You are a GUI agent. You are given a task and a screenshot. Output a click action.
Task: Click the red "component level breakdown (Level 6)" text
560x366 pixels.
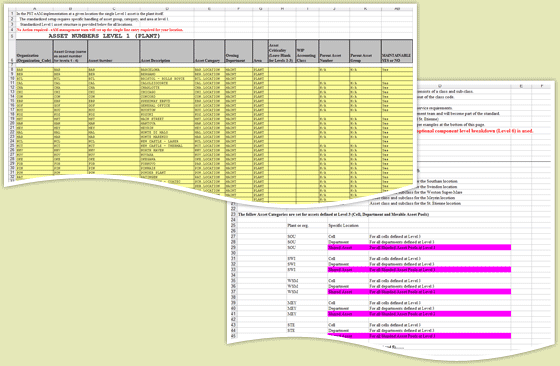[x=476, y=131]
